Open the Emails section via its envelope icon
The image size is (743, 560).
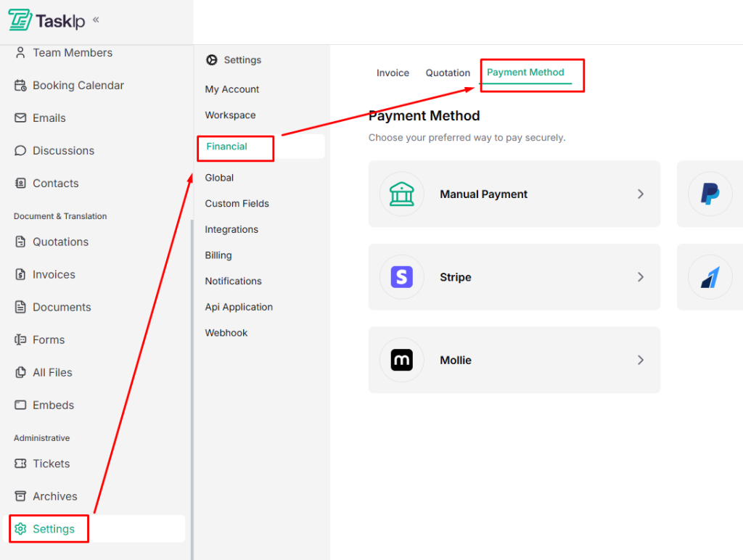click(x=20, y=118)
